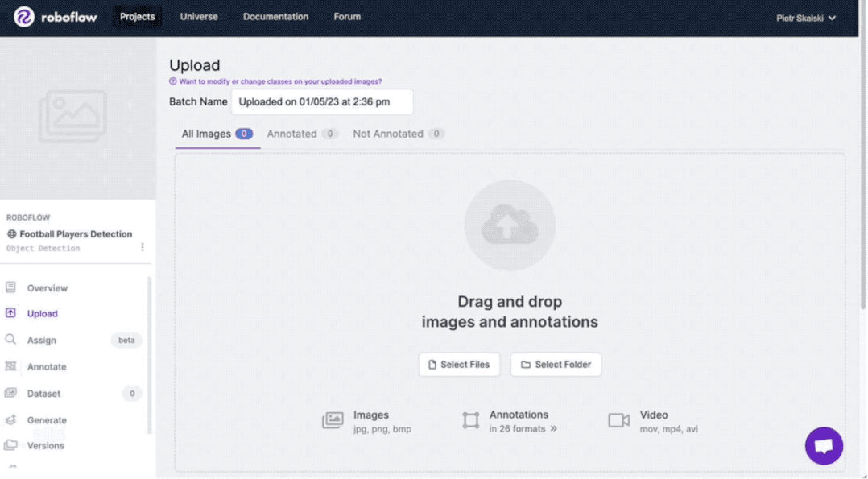Image resolution: width=868 pixels, height=479 pixels.
Task: Open Versions label in sidebar
Action: (x=45, y=445)
